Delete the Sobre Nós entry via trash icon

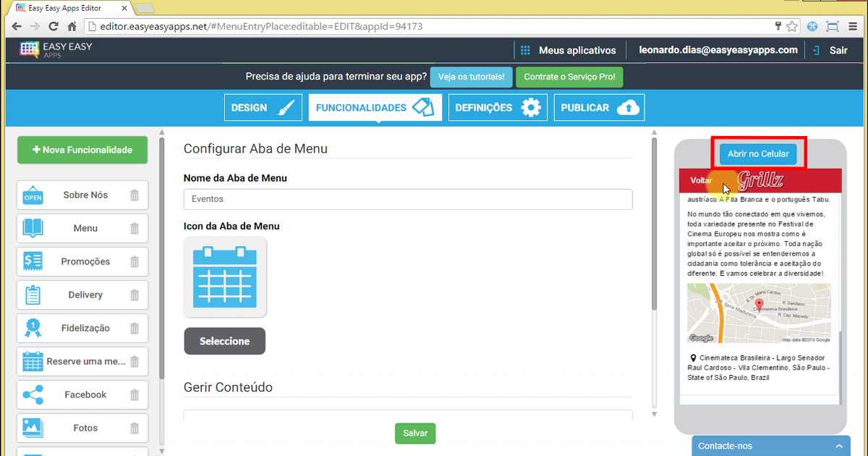point(135,195)
